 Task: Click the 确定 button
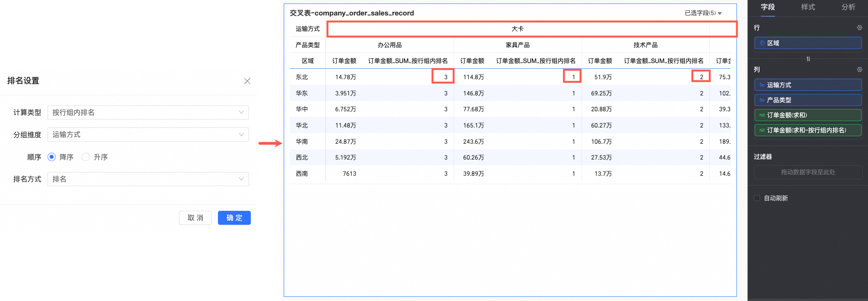click(234, 218)
